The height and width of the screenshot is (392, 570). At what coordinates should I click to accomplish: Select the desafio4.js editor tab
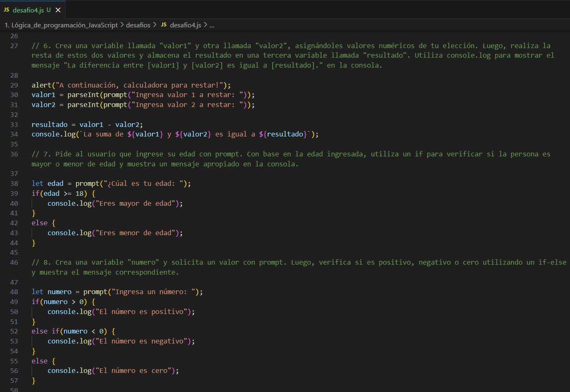[32, 10]
